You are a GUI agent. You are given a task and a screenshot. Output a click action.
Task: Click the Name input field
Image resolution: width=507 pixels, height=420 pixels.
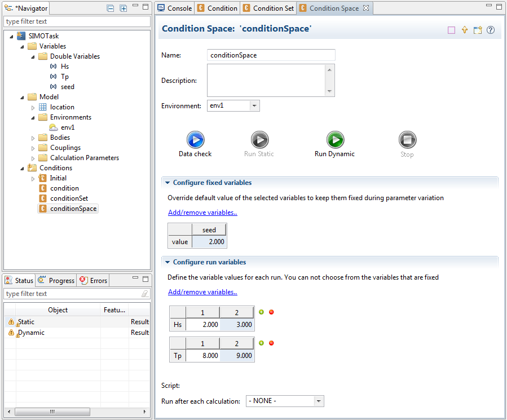click(x=271, y=55)
